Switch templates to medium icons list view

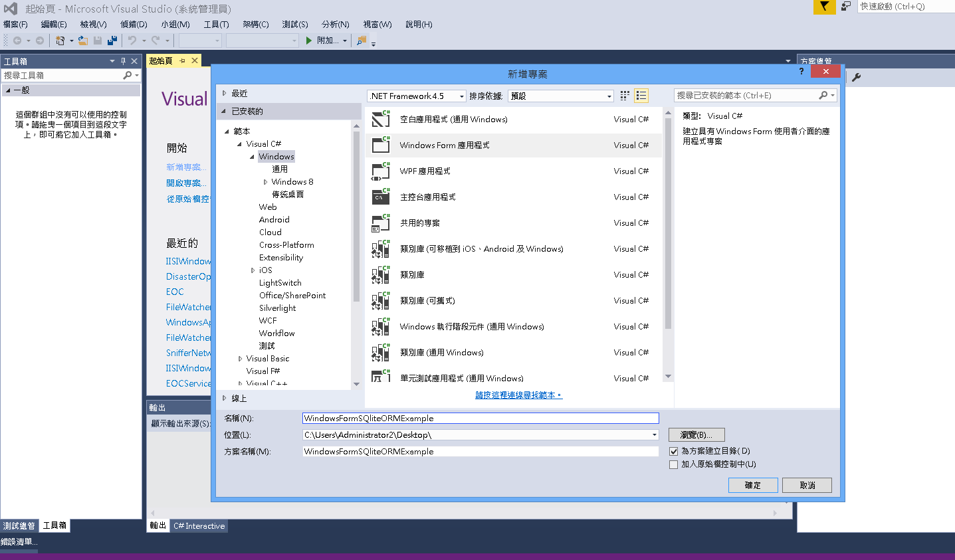click(x=641, y=96)
